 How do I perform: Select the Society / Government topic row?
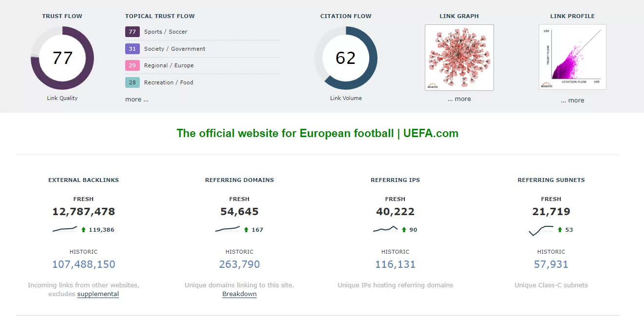point(174,49)
